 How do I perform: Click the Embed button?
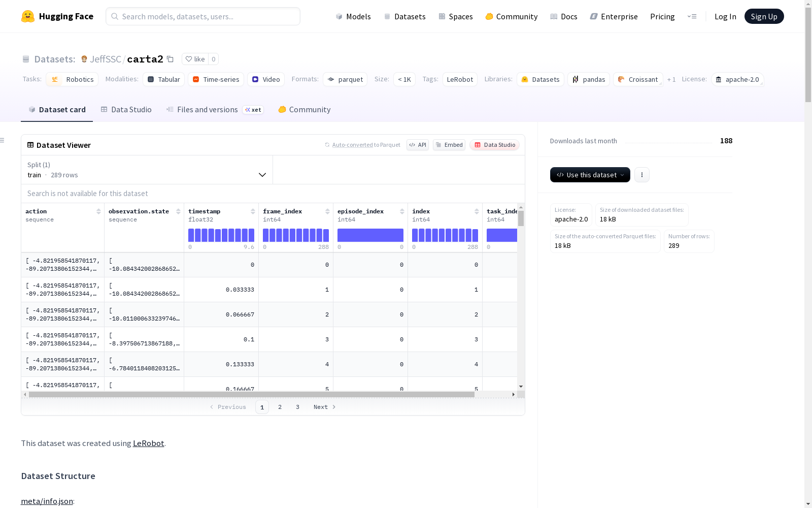pos(449,145)
